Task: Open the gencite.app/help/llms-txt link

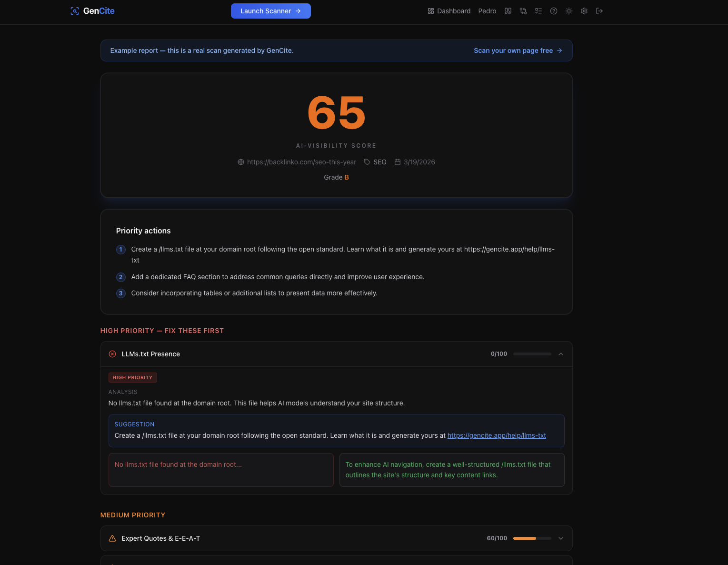Action: coord(497,435)
